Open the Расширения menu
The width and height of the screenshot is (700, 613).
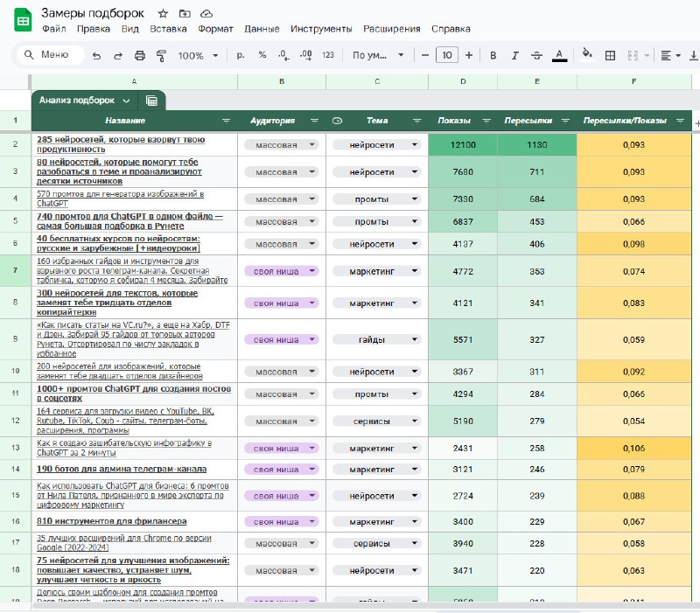[391, 29]
